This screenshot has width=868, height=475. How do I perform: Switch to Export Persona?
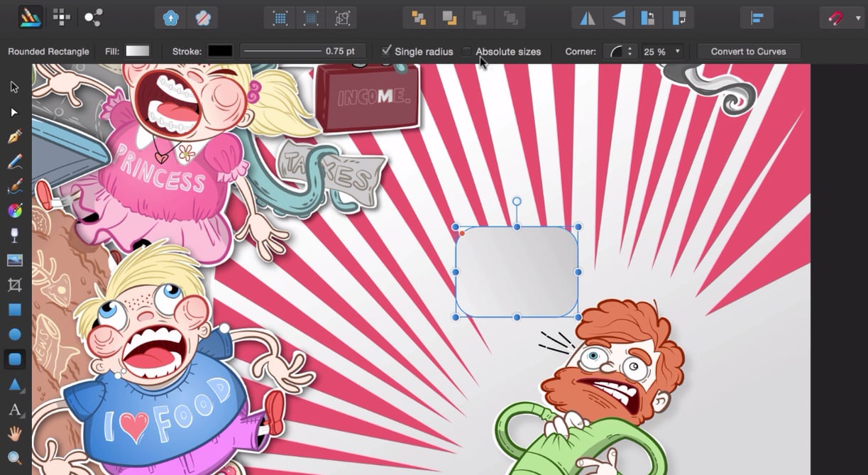click(x=93, y=18)
